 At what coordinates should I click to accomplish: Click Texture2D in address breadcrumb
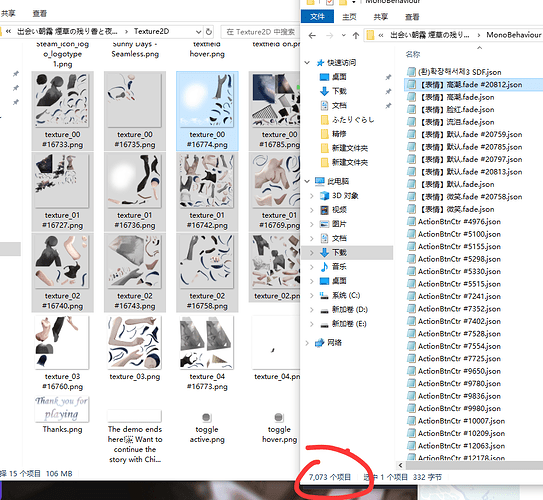(x=151, y=32)
